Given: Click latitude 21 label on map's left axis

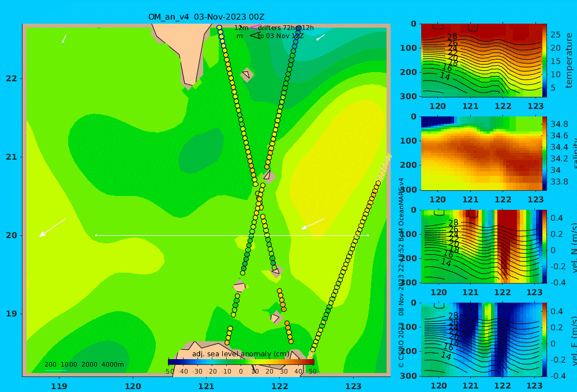Looking at the screenshot, I should [12, 157].
